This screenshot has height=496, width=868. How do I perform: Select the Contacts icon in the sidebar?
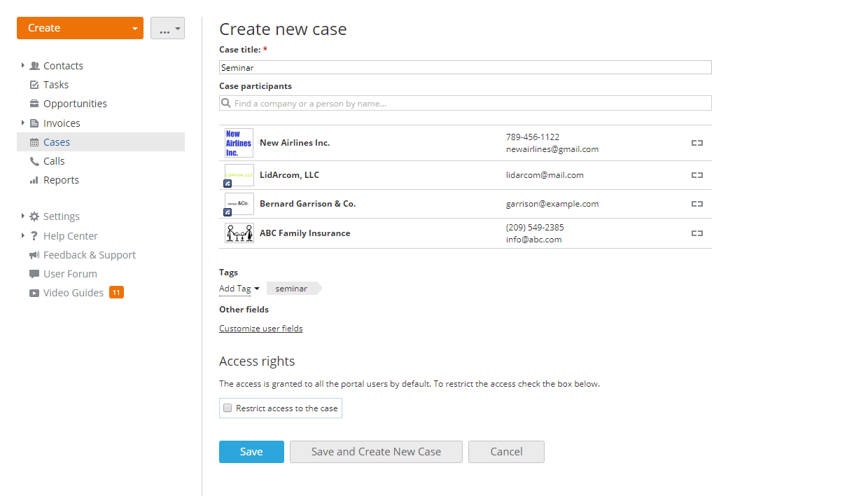point(35,65)
